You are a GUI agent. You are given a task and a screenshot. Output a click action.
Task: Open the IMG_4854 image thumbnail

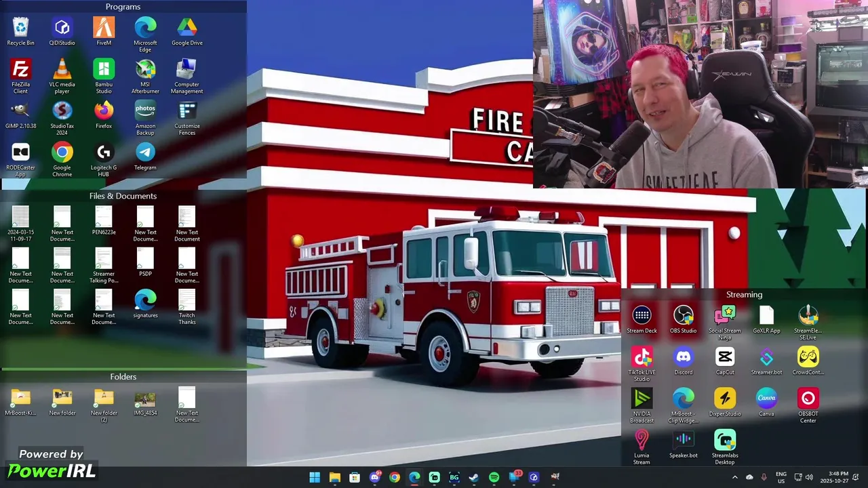[x=145, y=401]
